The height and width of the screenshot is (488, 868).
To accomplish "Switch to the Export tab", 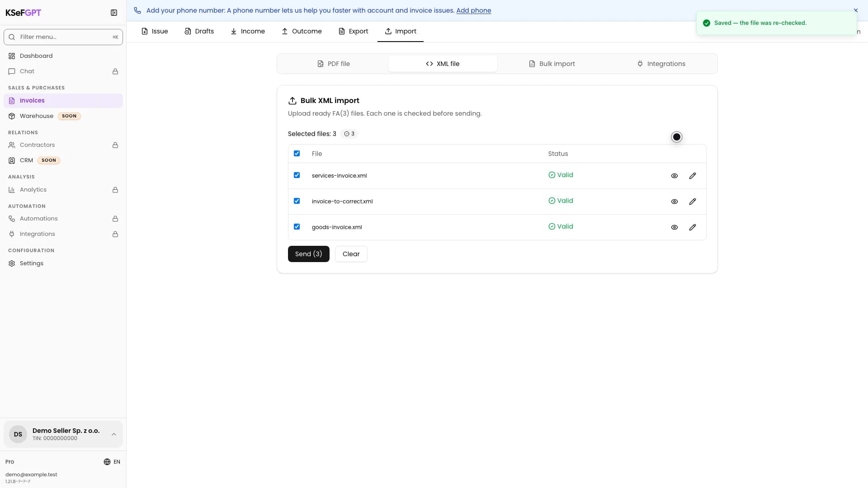I will click(354, 31).
